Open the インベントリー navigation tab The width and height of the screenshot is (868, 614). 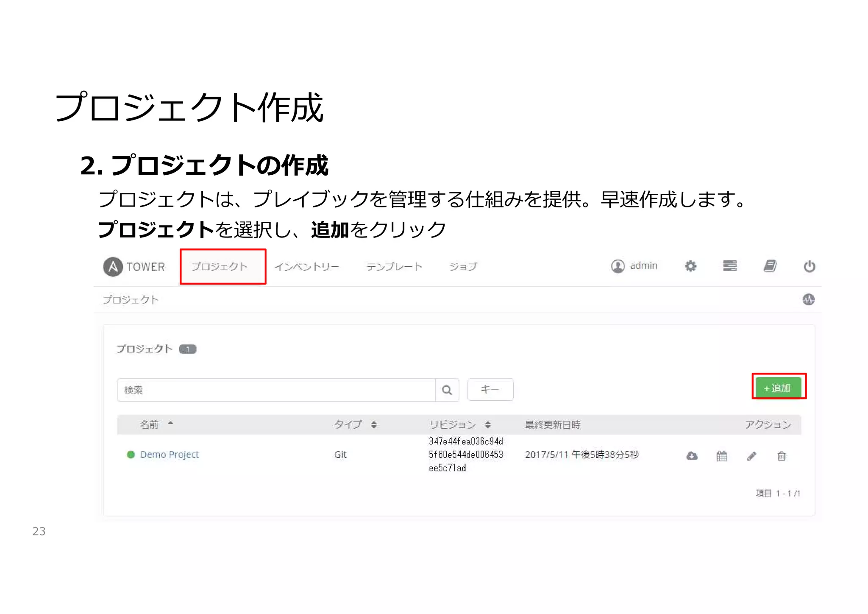[x=307, y=267]
